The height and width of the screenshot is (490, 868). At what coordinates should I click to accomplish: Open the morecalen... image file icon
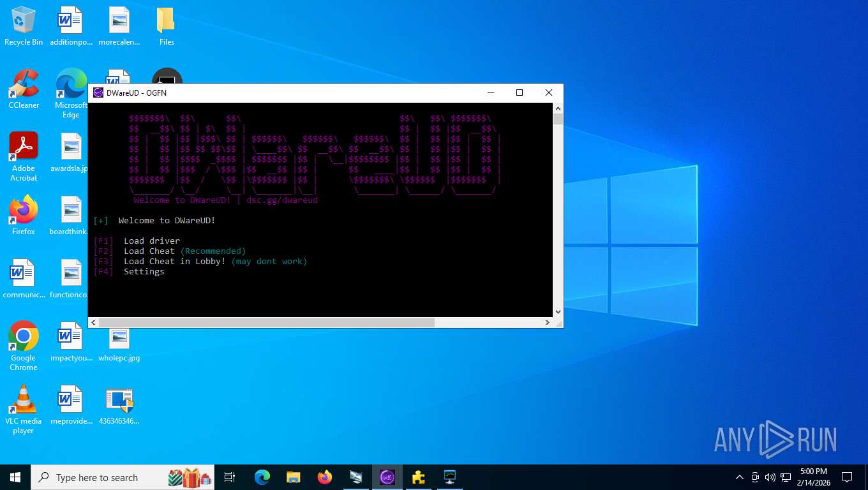pos(119,27)
